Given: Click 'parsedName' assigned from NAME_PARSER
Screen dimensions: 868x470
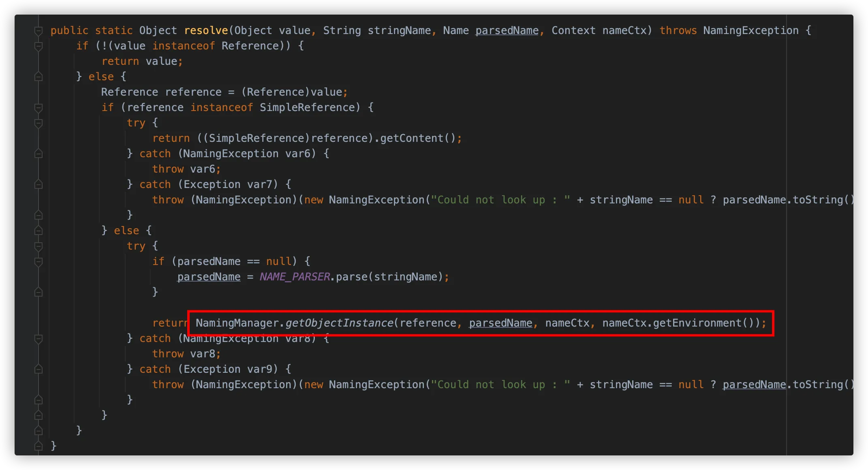Looking at the screenshot, I should click(209, 277).
